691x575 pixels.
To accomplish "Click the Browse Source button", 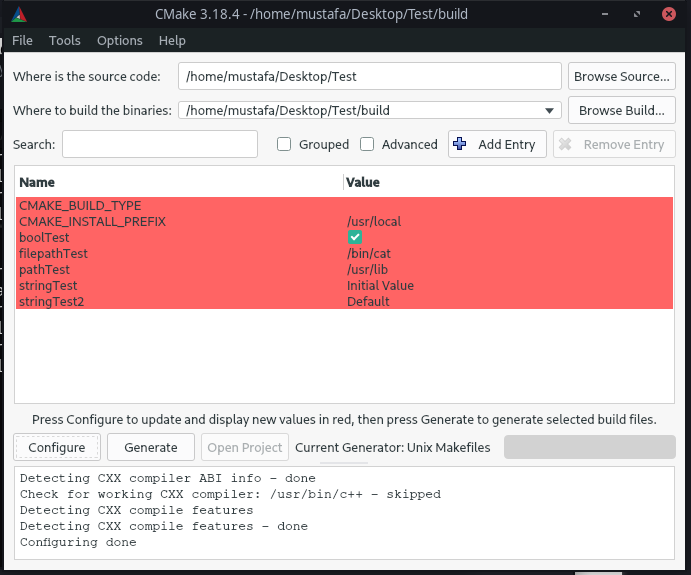I will [621, 76].
